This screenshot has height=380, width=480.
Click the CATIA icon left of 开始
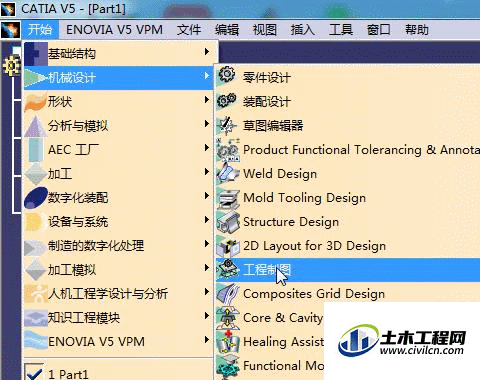click(x=11, y=30)
